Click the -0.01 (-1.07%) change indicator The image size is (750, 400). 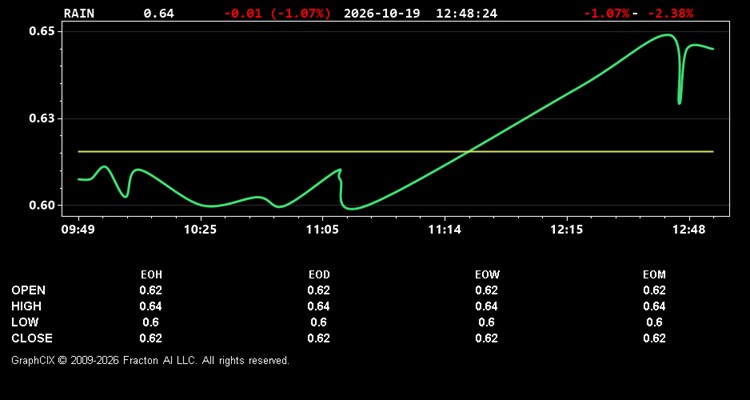coord(277,13)
